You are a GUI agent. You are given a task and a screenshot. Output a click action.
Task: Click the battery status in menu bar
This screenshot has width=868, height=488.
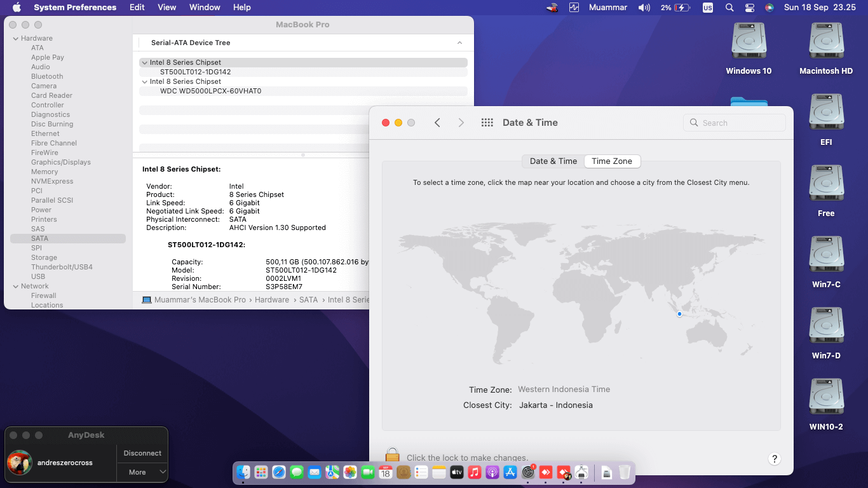[675, 8]
